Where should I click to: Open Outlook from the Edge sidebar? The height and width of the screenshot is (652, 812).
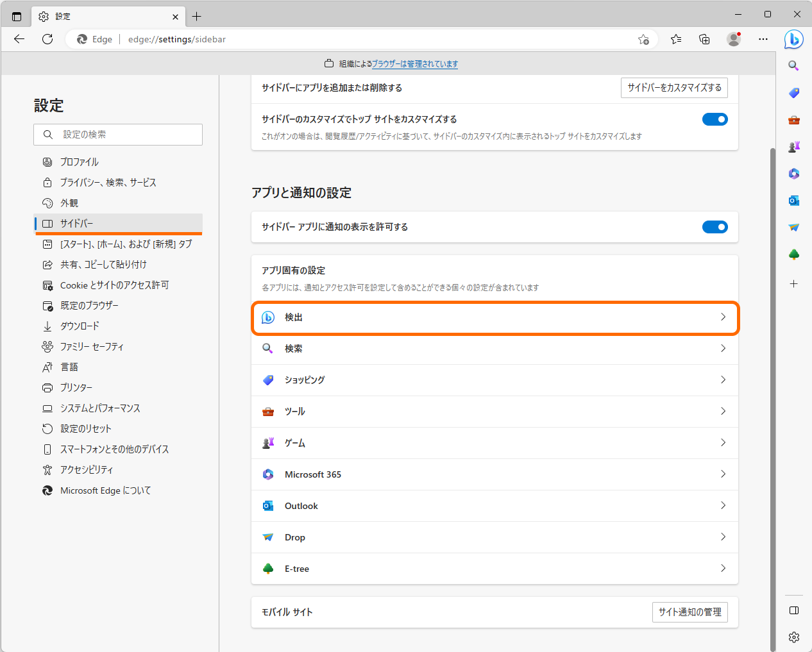pyautogui.click(x=793, y=200)
